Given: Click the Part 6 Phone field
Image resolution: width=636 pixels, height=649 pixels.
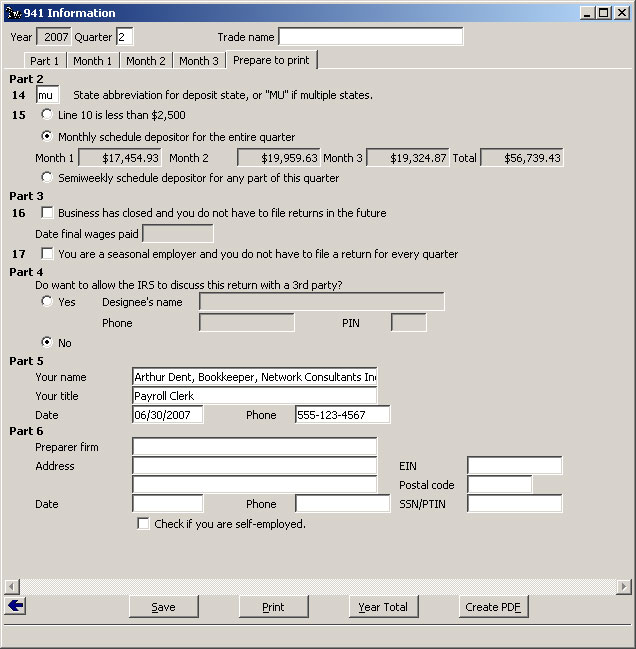Looking at the screenshot, I should [342, 504].
